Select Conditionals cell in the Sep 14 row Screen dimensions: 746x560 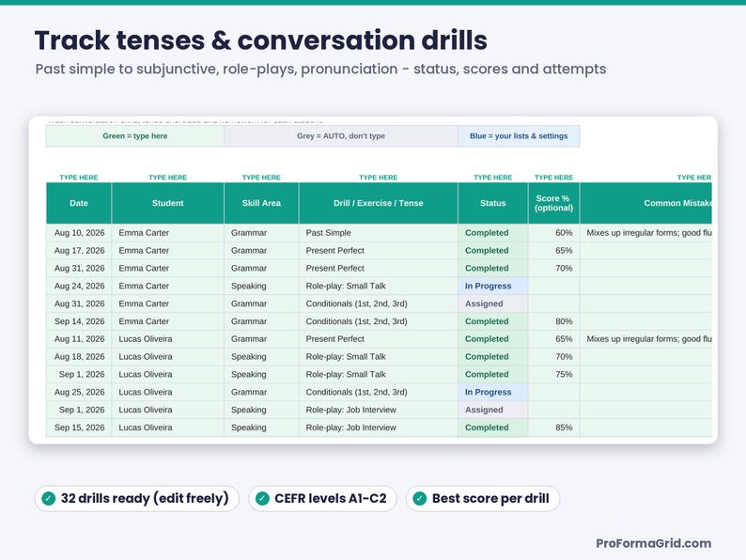[x=379, y=321]
